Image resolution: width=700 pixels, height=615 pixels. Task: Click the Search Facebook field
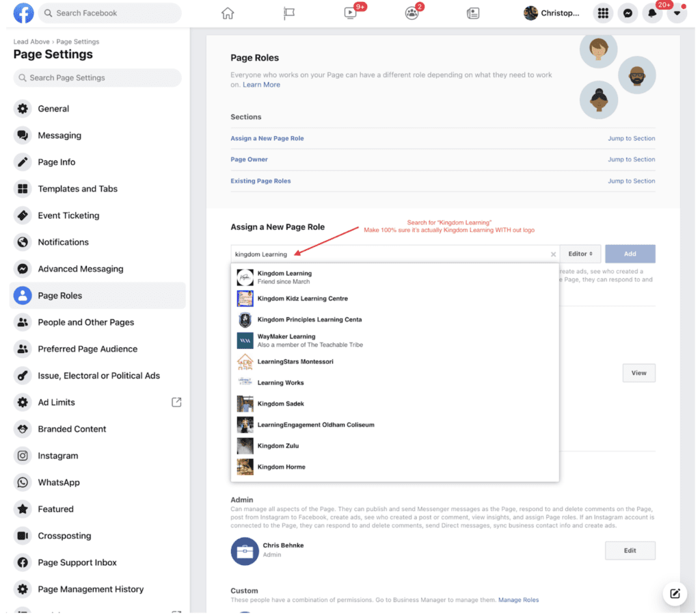(x=110, y=13)
